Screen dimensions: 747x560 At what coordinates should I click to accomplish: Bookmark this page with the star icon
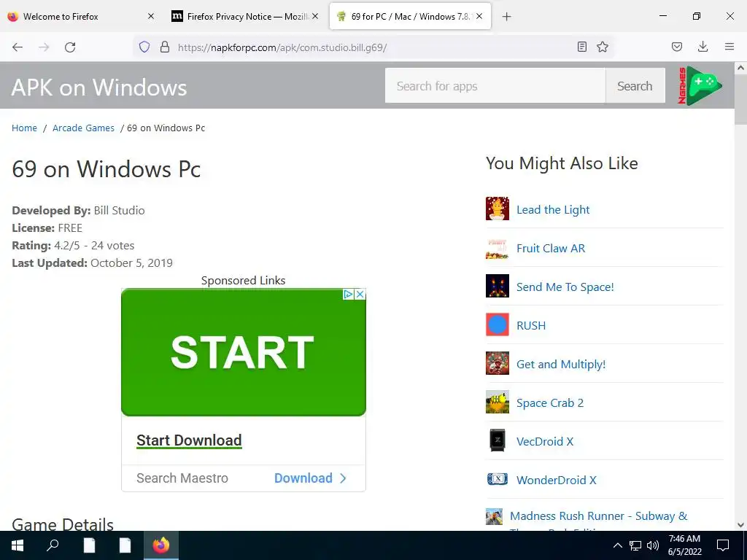603,47
